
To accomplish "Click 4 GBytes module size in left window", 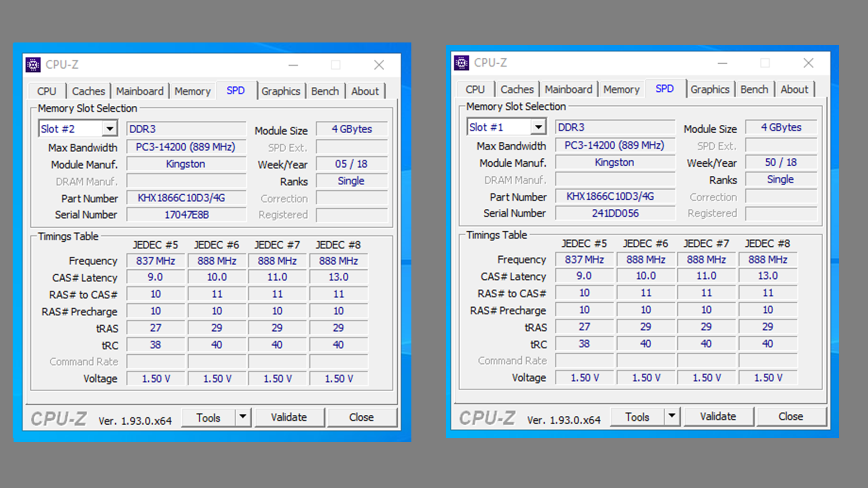I will [x=352, y=129].
